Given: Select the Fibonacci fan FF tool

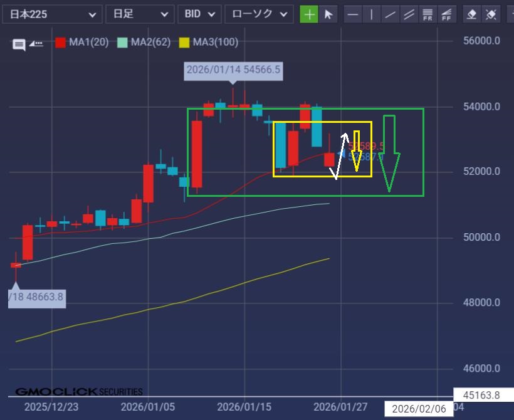Looking at the screenshot, I should click(x=446, y=14).
